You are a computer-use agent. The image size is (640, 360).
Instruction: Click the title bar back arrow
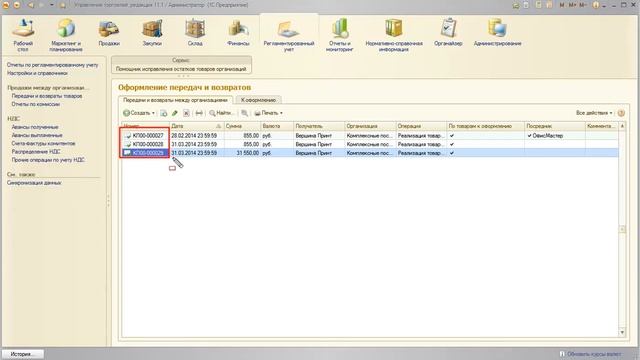tap(31, 5)
